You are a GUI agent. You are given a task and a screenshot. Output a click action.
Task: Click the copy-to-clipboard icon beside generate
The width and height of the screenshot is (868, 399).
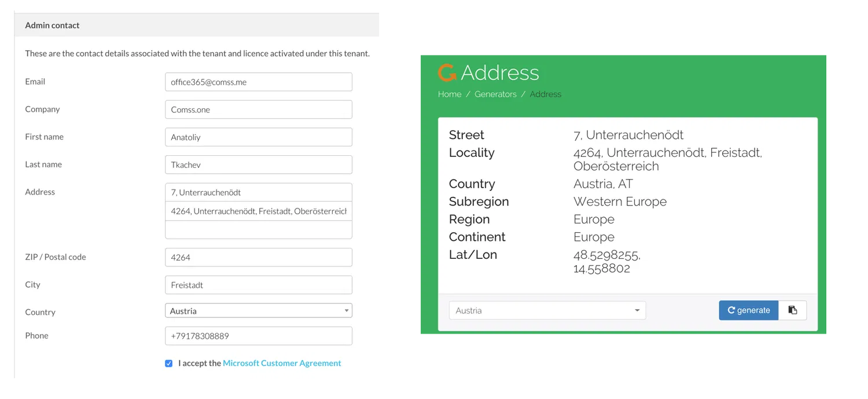792,310
